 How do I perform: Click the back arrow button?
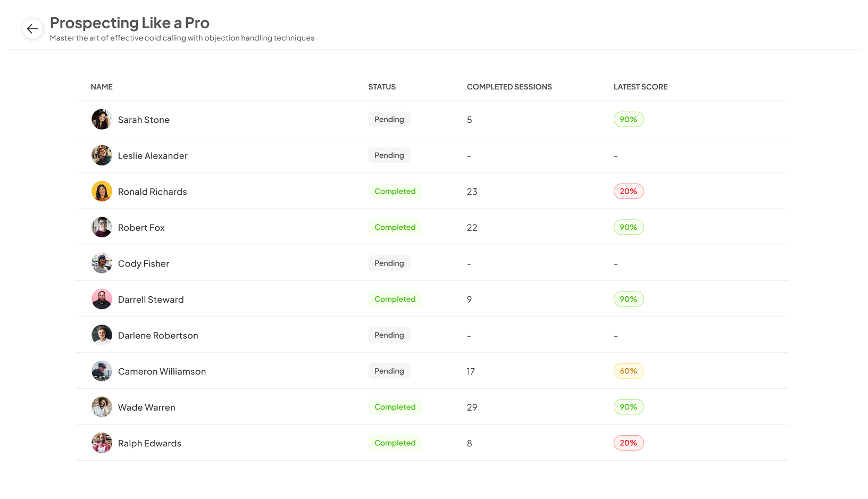point(32,29)
